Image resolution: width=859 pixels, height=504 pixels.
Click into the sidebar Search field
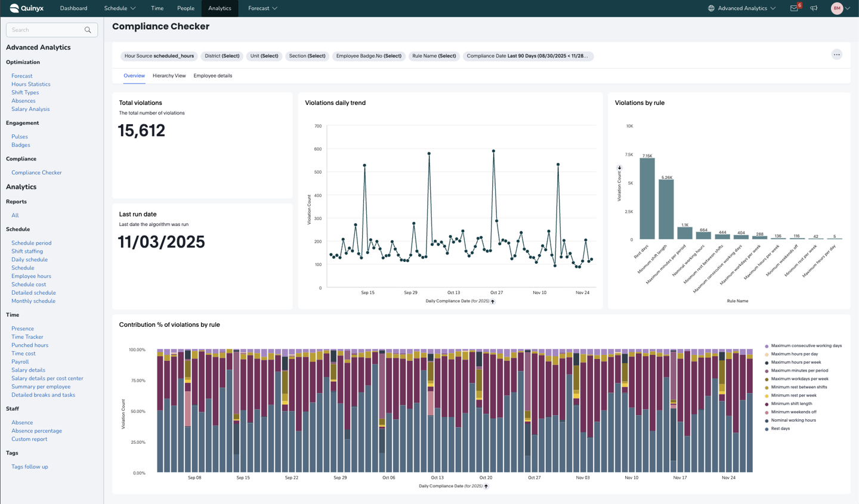coord(47,30)
